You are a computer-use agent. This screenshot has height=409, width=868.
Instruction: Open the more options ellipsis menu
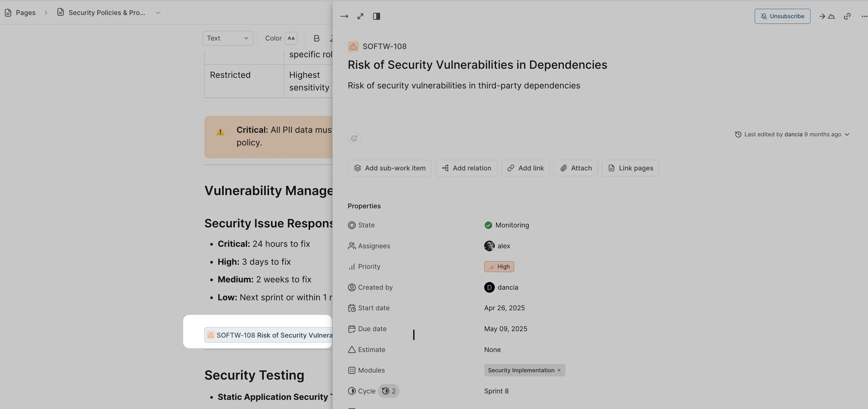point(864,16)
